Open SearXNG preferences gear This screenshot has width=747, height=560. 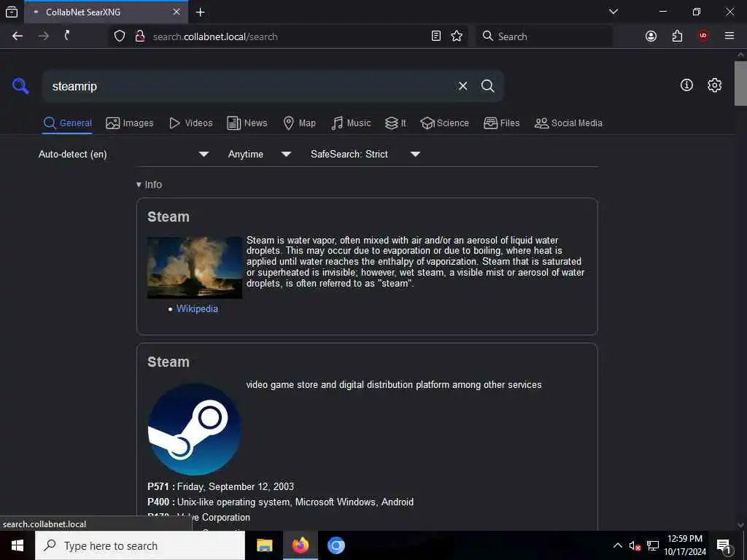714,85
